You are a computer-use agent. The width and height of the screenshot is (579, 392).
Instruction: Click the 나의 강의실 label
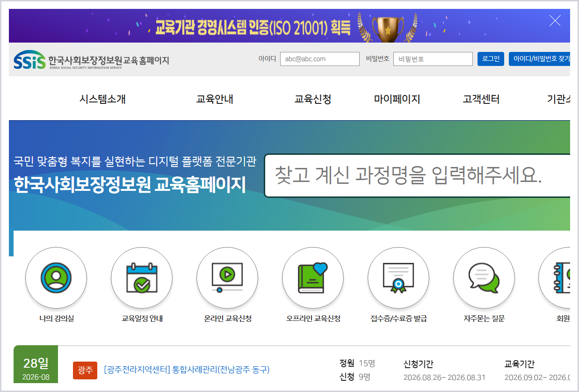pos(57,319)
